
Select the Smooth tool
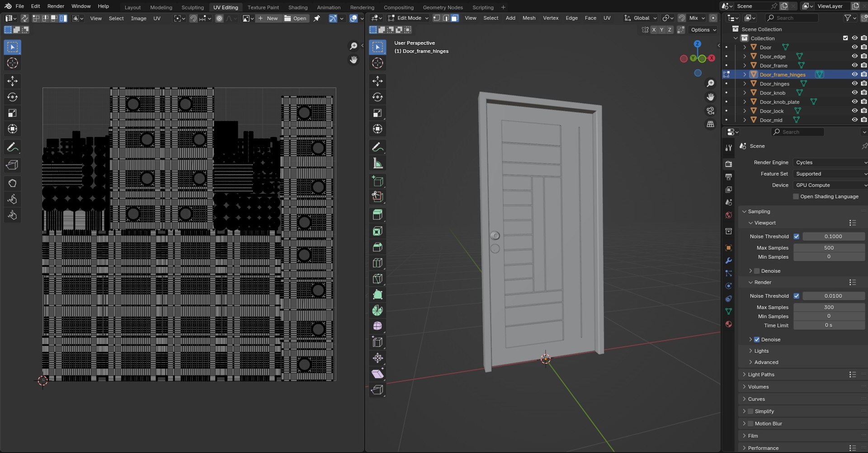tap(377, 326)
